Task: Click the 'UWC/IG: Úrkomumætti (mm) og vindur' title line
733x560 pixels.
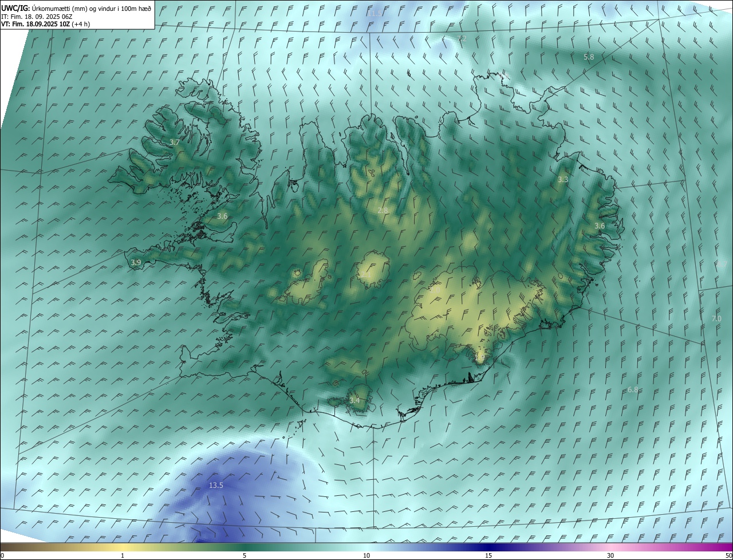Action: coord(77,9)
